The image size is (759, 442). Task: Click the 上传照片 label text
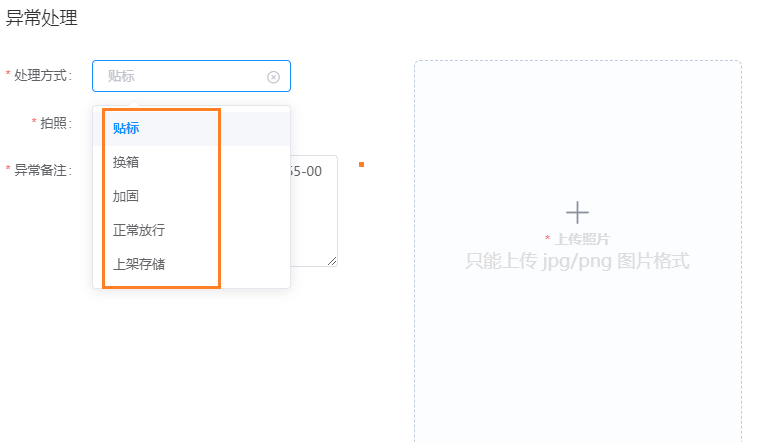click(582, 239)
